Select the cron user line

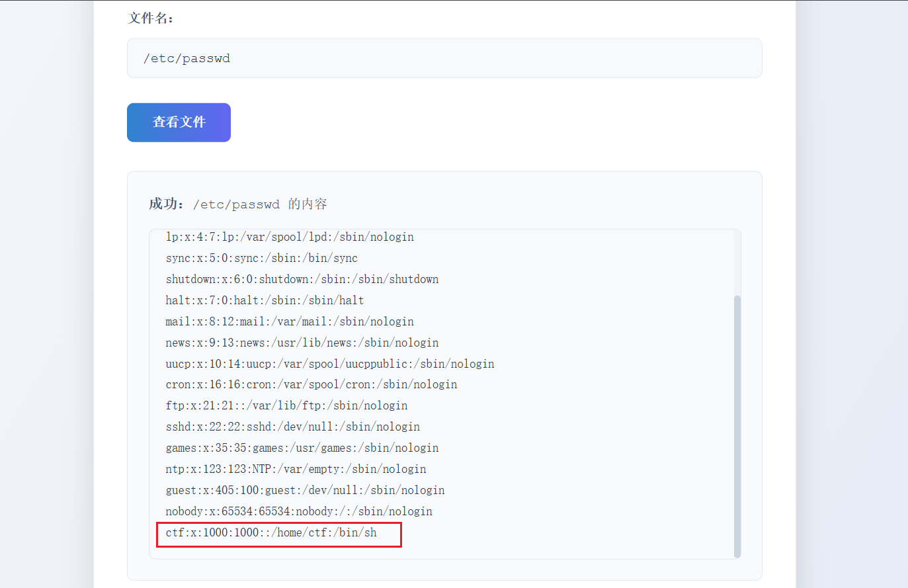point(311,384)
